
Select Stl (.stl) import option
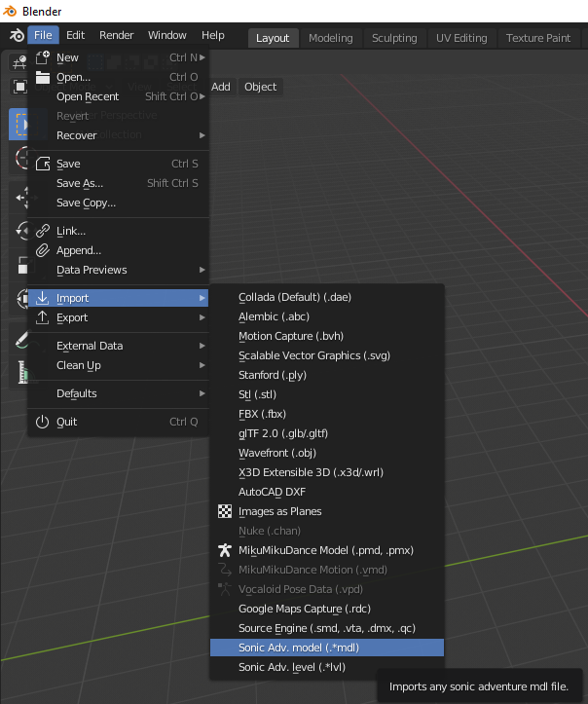point(327,394)
